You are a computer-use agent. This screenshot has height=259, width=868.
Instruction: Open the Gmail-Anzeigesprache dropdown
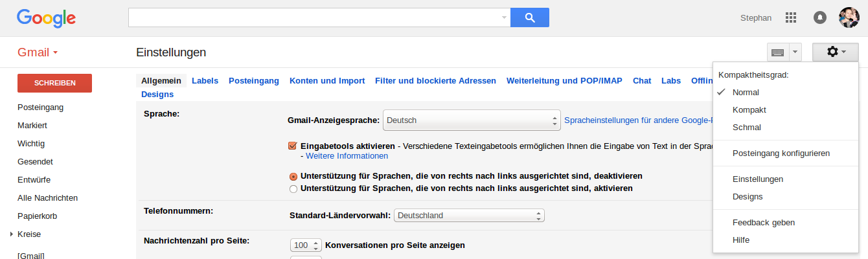[472, 120]
